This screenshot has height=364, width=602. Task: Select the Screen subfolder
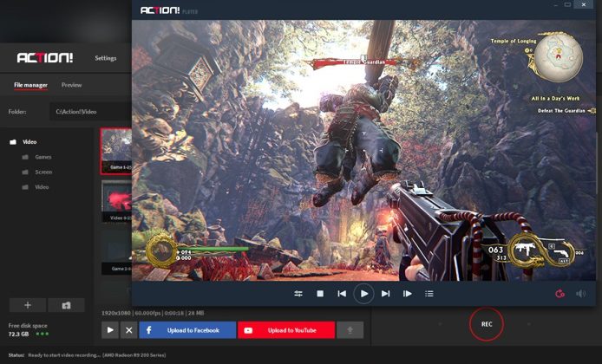(37, 172)
